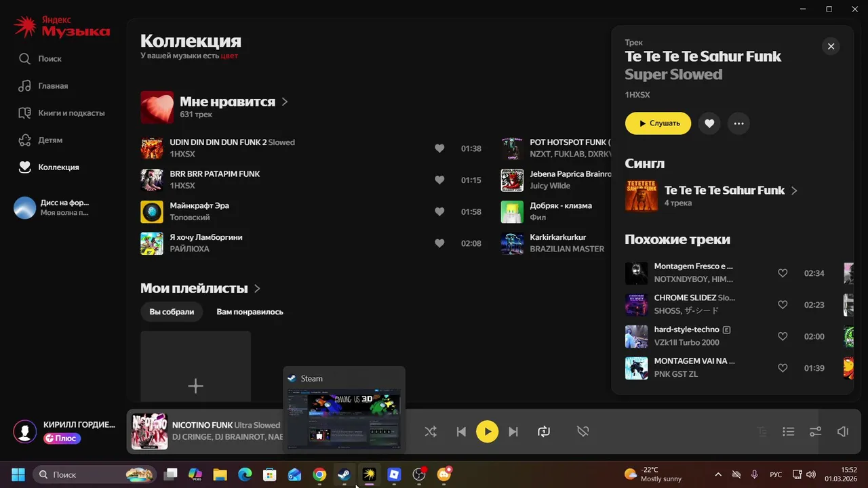Play MONTAGEM VAI NA ... cover
Screen dimensions: 868x488
(636, 368)
